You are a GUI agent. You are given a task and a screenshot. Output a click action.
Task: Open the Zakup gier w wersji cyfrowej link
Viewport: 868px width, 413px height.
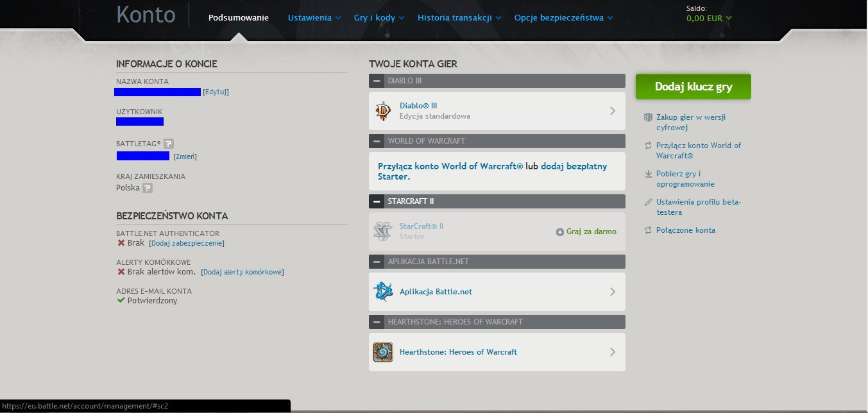pos(691,122)
